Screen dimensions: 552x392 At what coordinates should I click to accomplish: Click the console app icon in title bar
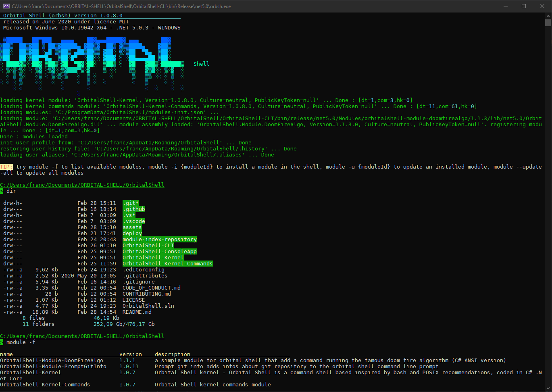(6, 6)
